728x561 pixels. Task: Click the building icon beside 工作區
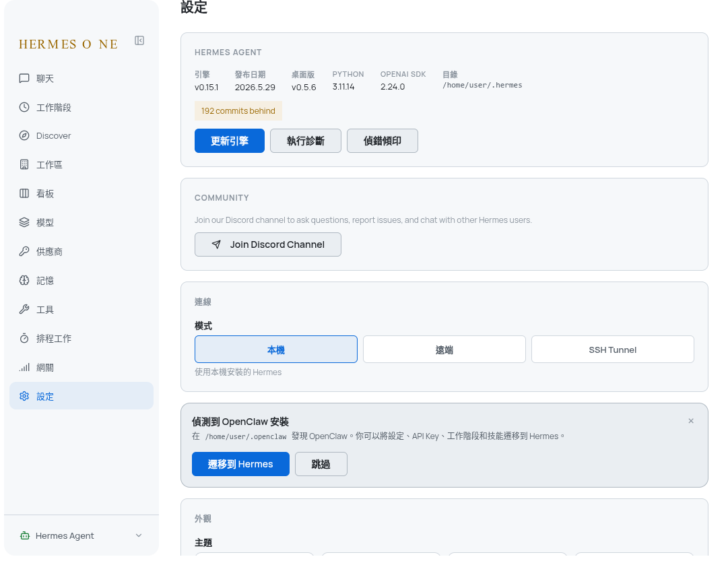pos(24,164)
